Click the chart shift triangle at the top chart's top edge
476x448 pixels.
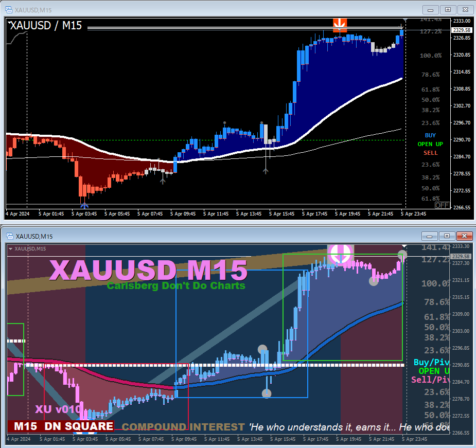pyautogui.click(x=405, y=20)
